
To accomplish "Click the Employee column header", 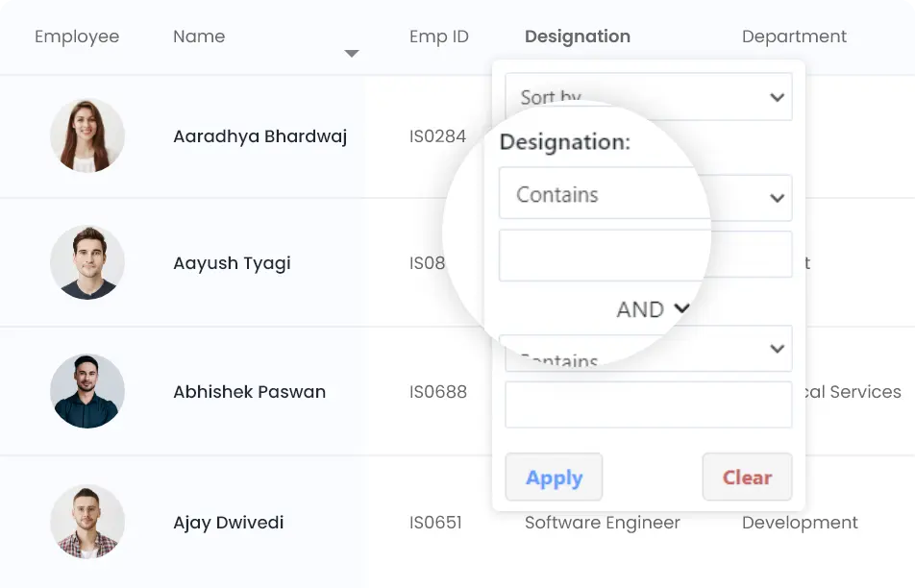I will pos(77,37).
